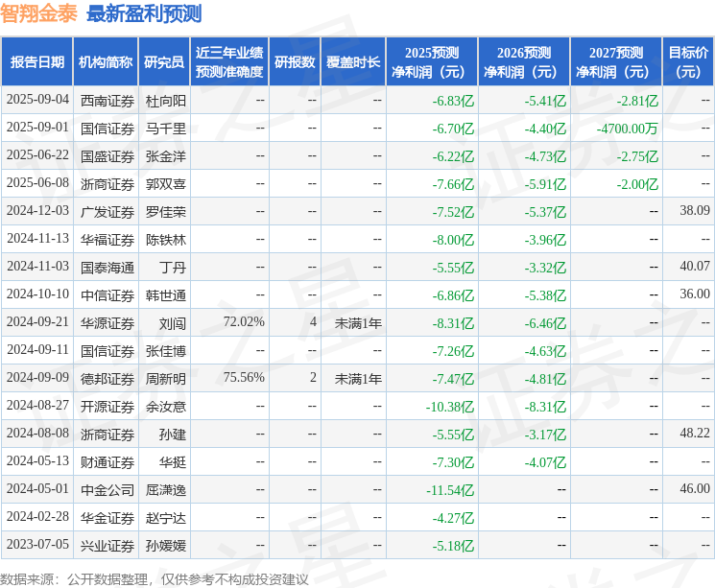
Task: Click the -6.83亿 profit value
Action: (453, 101)
